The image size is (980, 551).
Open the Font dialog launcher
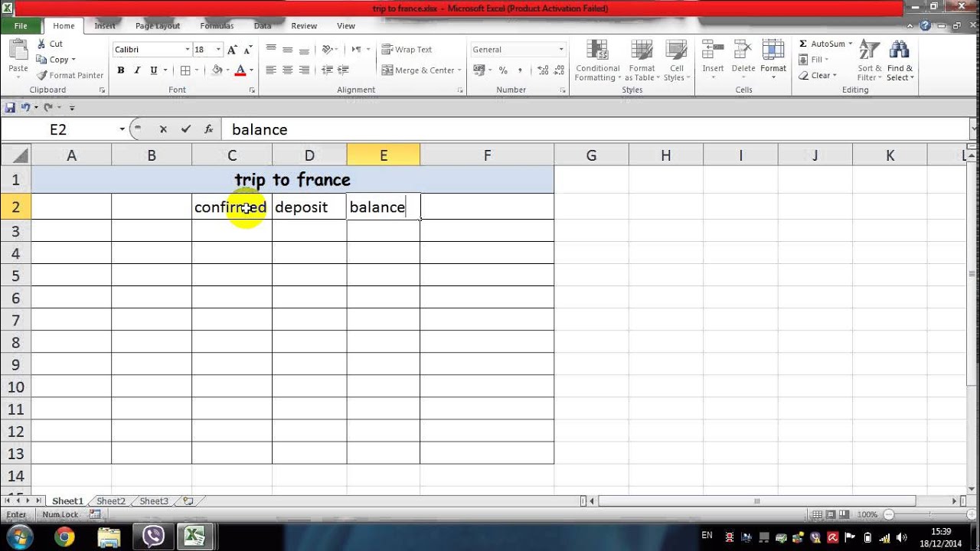253,90
